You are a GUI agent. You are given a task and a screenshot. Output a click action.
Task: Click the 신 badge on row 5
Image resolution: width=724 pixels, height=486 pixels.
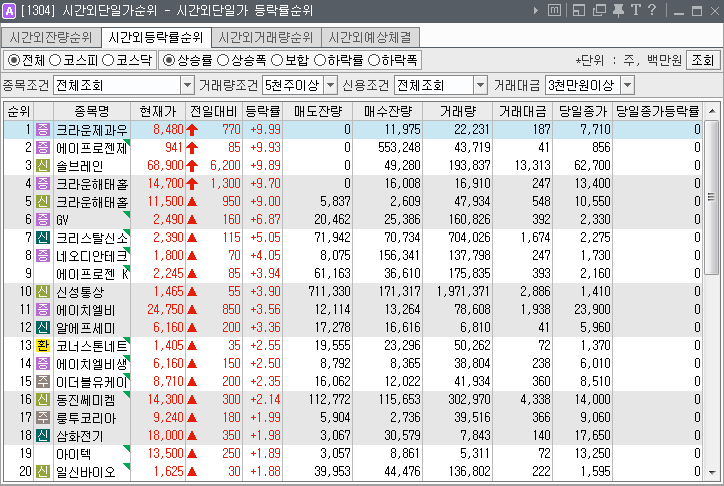pos(43,202)
